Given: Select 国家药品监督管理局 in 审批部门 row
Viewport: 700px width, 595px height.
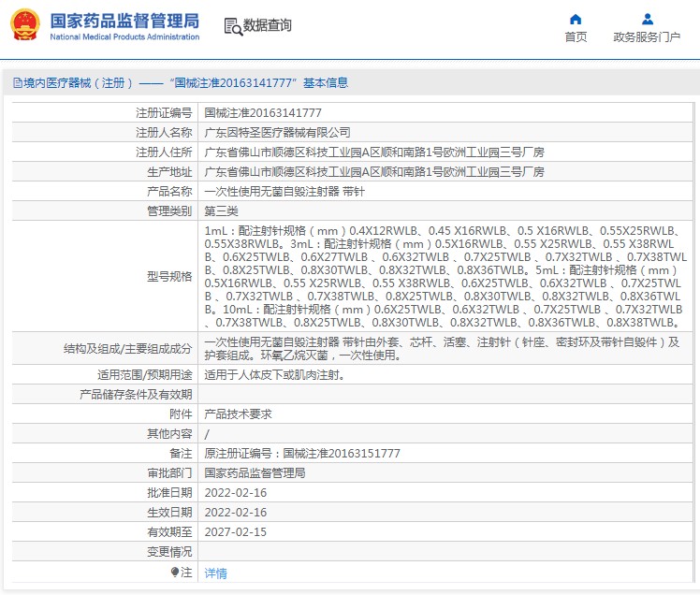Looking at the screenshot, I should (255, 473).
